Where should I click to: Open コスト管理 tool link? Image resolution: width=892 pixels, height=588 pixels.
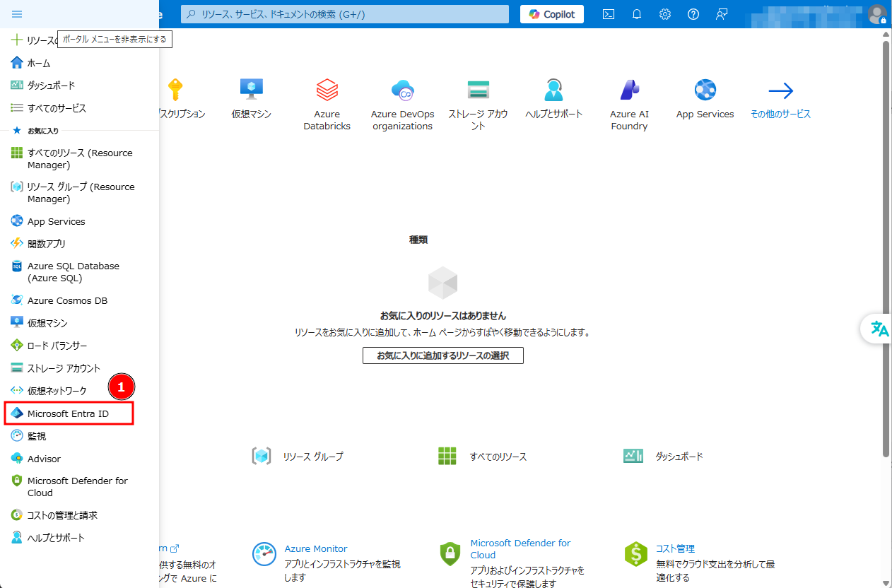675,548
